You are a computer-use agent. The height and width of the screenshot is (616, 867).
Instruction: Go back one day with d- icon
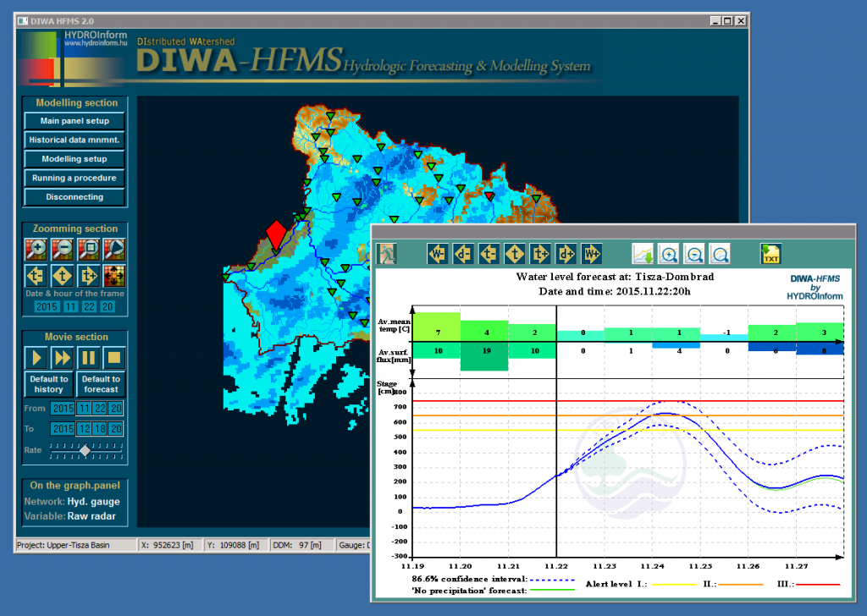pos(463,254)
